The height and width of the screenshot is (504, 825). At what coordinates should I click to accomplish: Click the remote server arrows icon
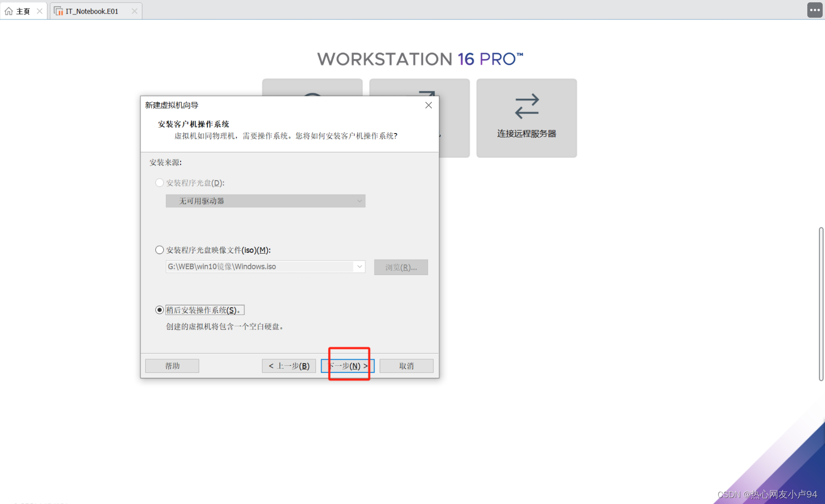coord(527,106)
